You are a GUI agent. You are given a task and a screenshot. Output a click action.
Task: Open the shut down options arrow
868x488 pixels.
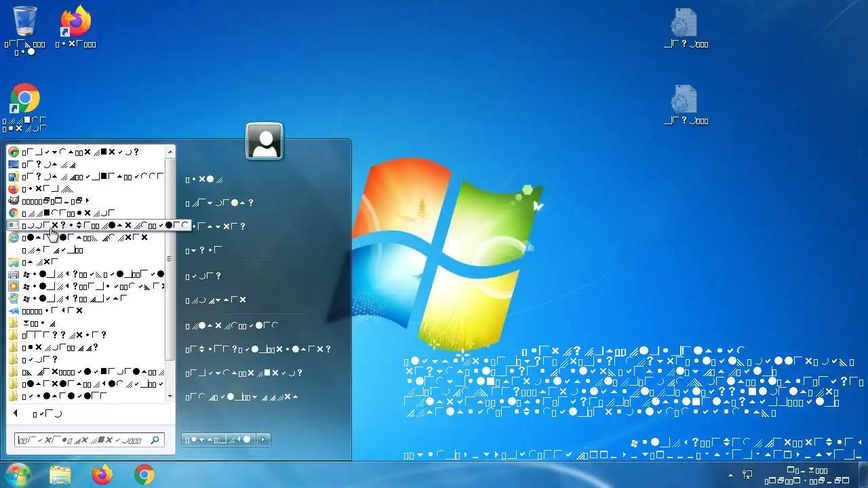(264, 440)
